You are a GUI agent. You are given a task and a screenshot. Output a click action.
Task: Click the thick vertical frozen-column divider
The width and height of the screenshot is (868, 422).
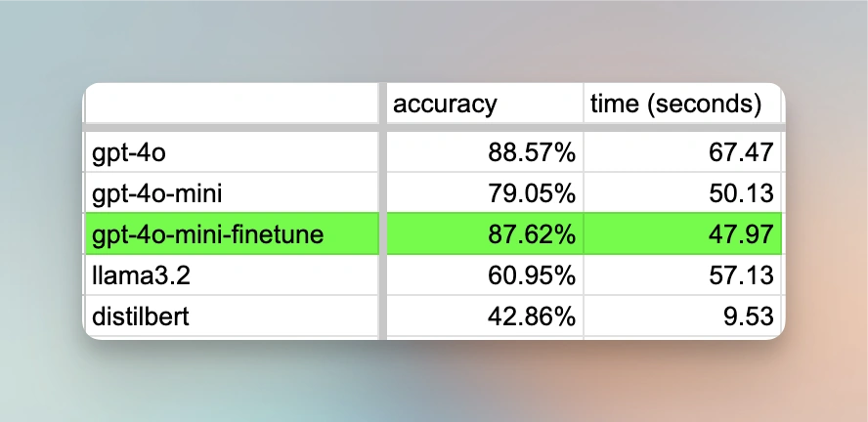pyautogui.click(x=382, y=215)
